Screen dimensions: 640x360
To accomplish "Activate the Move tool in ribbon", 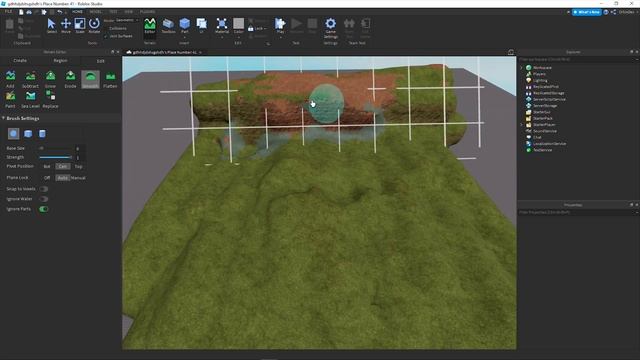I will [x=66, y=26].
